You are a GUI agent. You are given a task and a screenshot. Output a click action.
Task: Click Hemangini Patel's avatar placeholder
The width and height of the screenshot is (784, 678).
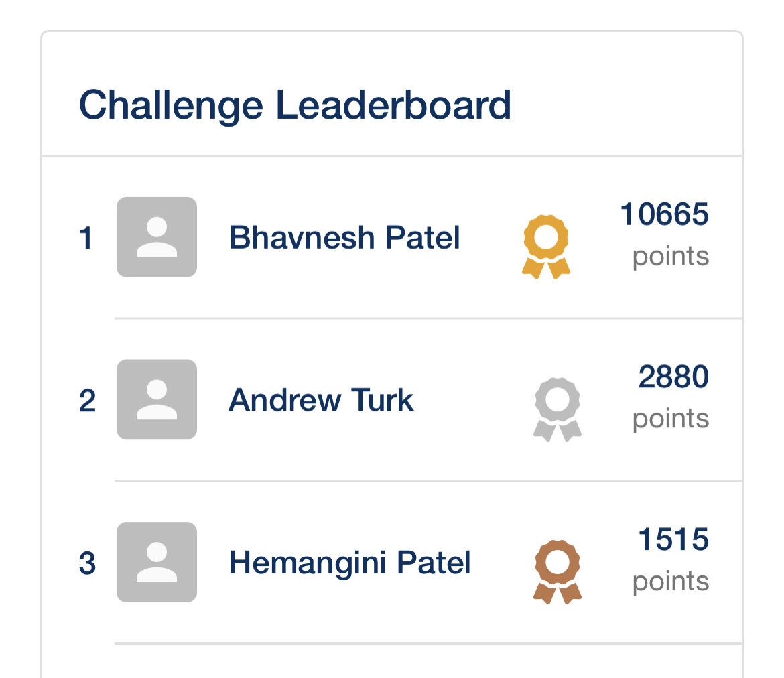click(x=157, y=562)
